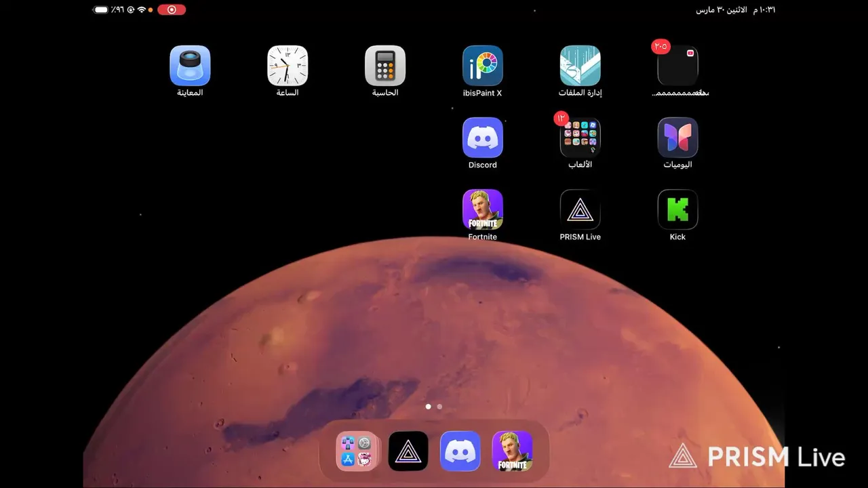
Task: Open the file manager app (إدارة الملفات)
Action: pos(580,66)
